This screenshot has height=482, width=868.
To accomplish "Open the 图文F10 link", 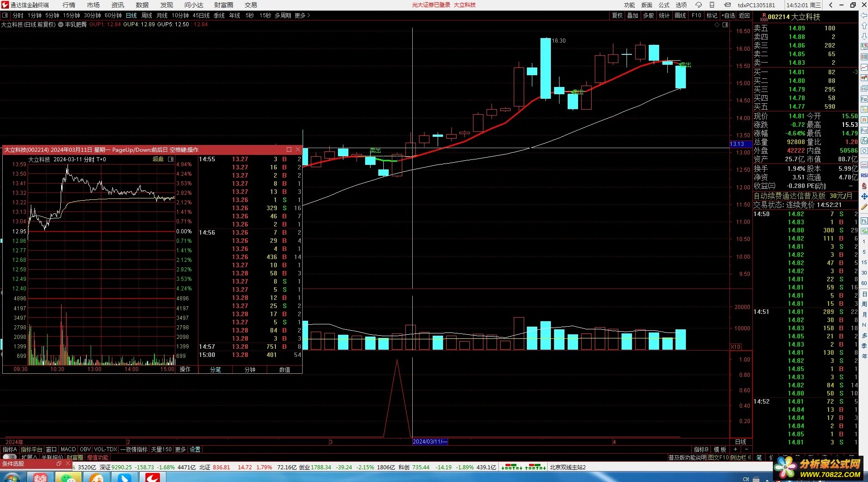I will coord(719,458).
